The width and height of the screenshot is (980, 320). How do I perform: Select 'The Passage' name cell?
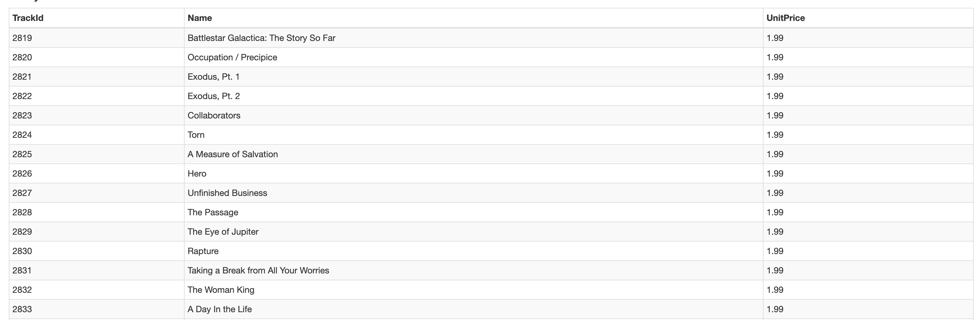[x=213, y=212]
